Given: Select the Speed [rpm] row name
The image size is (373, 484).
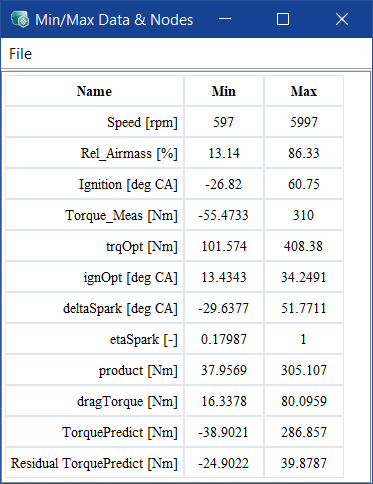Looking at the screenshot, I should pos(95,122).
